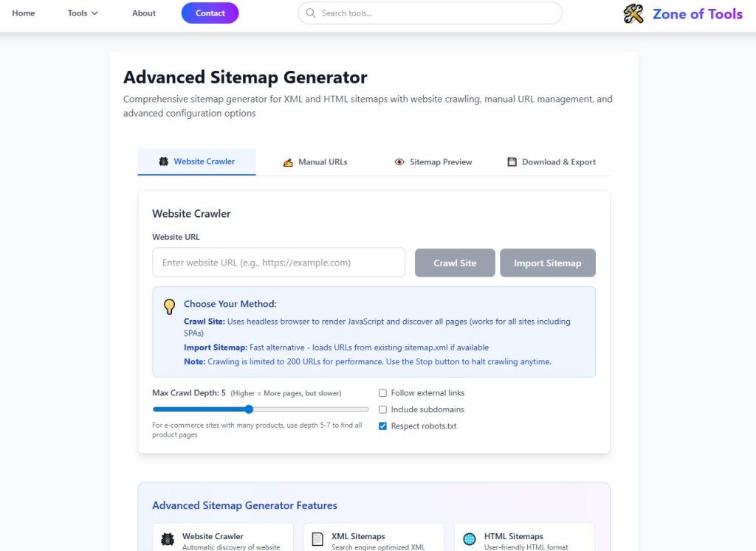Click the lightbulb icon in Choose Your Method box
The width and height of the screenshot is (756, 551).
click(169, 306)
